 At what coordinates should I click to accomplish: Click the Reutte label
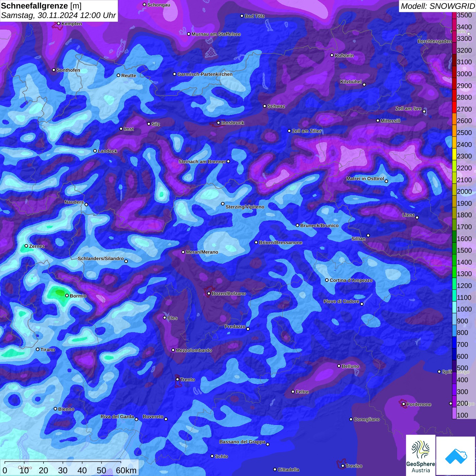tap(129, 75)
